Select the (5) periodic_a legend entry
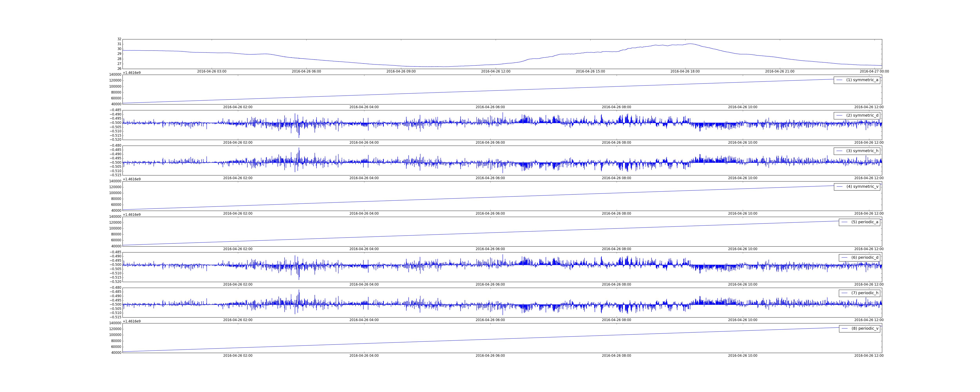980x392 pixels. [865, 222]
